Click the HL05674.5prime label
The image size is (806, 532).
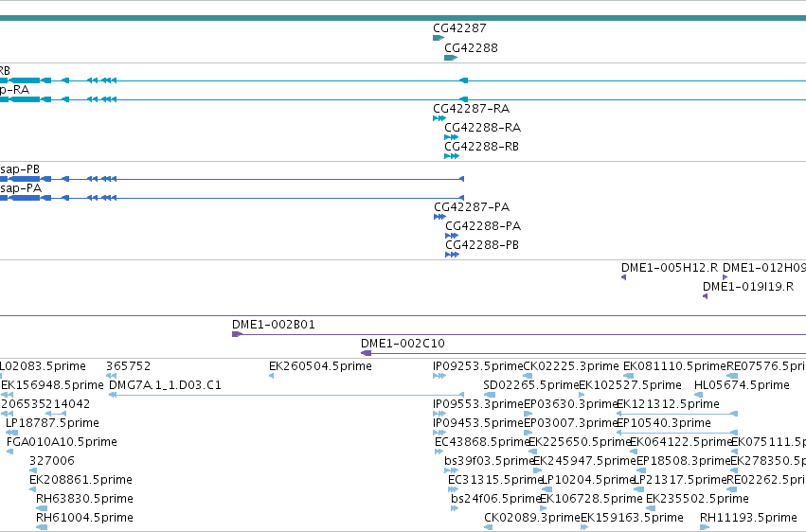742,385
